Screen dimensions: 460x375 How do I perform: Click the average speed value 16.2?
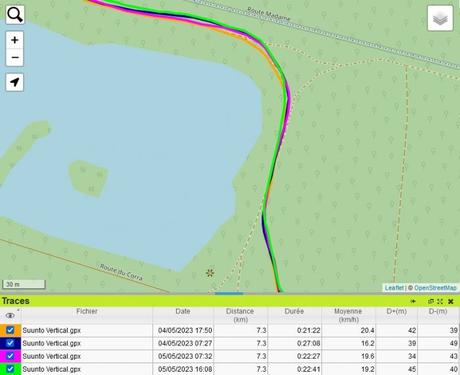click(367, 343)
